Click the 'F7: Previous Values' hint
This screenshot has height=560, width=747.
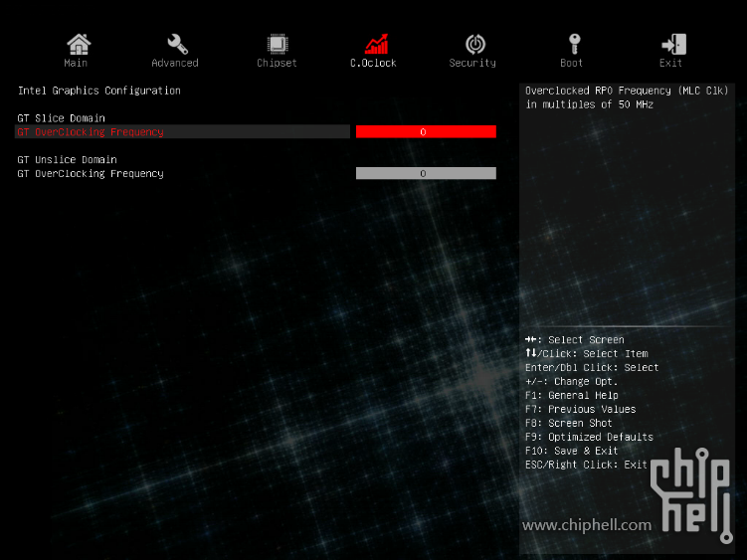[580, 410]
